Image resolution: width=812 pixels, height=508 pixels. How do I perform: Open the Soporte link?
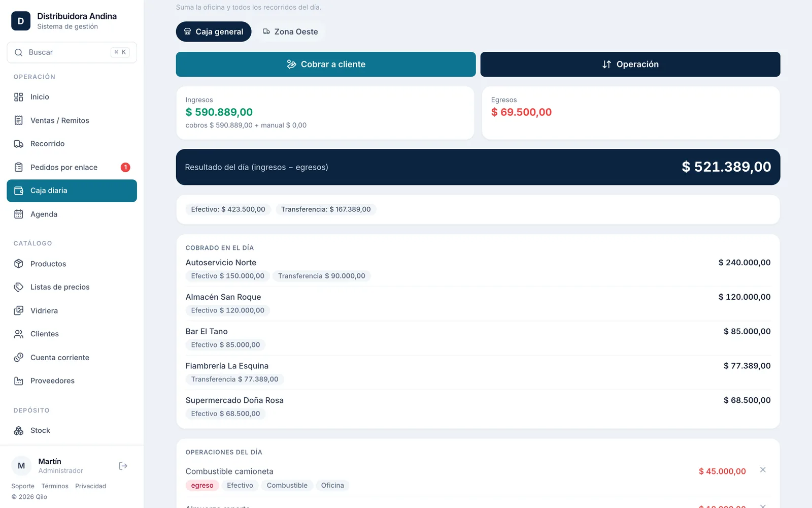(x=23, y=486)
